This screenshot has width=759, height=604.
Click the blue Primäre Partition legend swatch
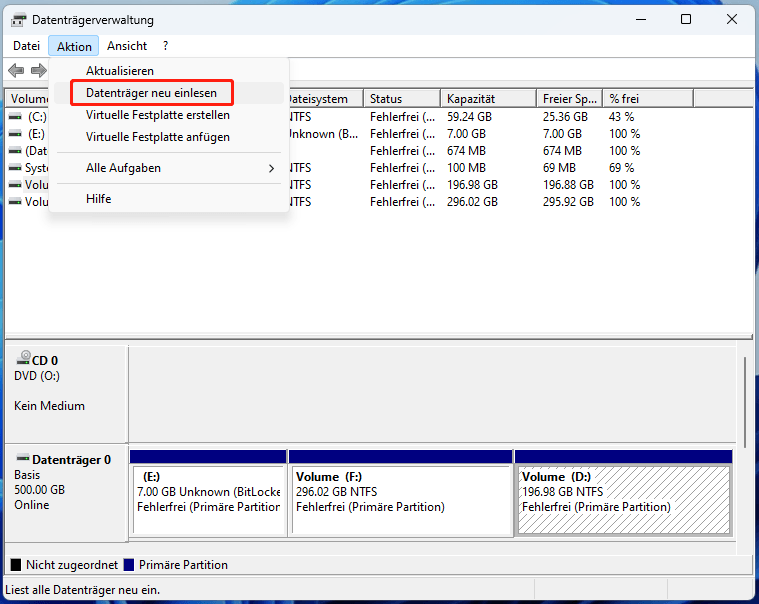point(128,565)
